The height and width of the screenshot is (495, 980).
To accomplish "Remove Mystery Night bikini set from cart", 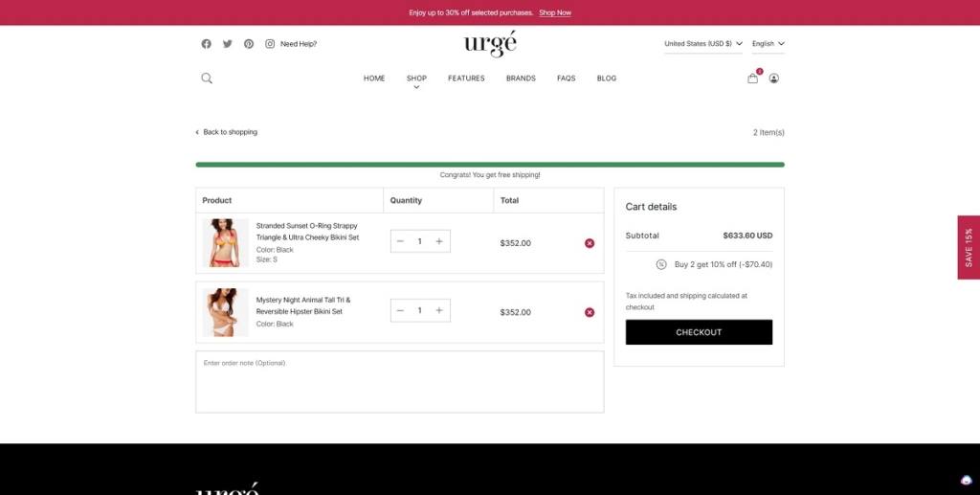I will click(590, 312).
